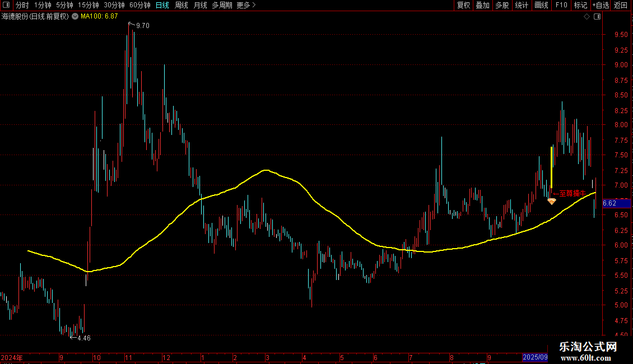Click the window layout icon at top-right
The image size is (633, 364).
tap(597, 17)
